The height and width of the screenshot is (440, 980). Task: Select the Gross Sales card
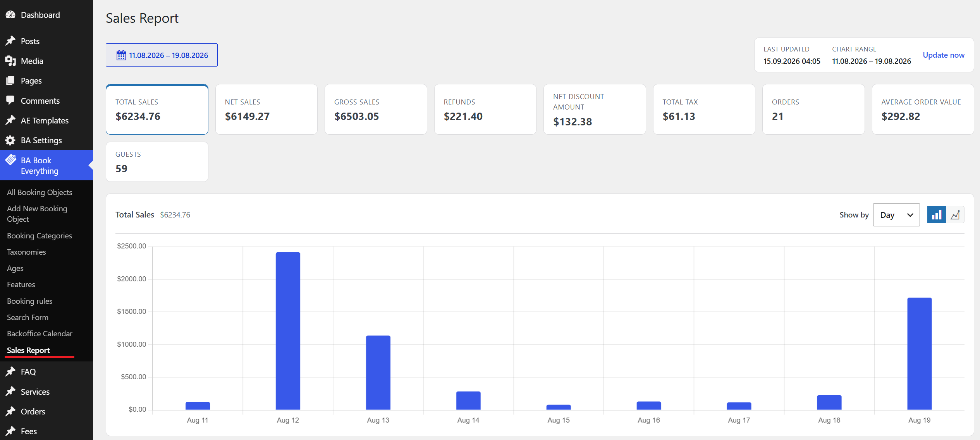tap(376, 109)
